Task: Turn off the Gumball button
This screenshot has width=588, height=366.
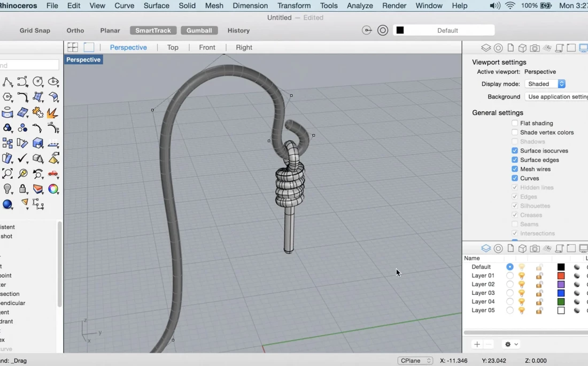Action: click(199, 30)
